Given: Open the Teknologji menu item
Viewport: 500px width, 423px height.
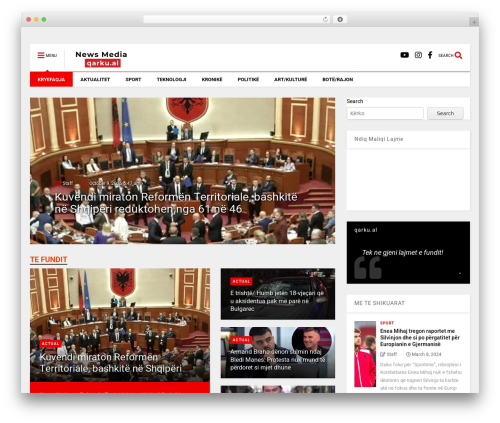Looking at the screenshot, I should [x=171, y=79].
